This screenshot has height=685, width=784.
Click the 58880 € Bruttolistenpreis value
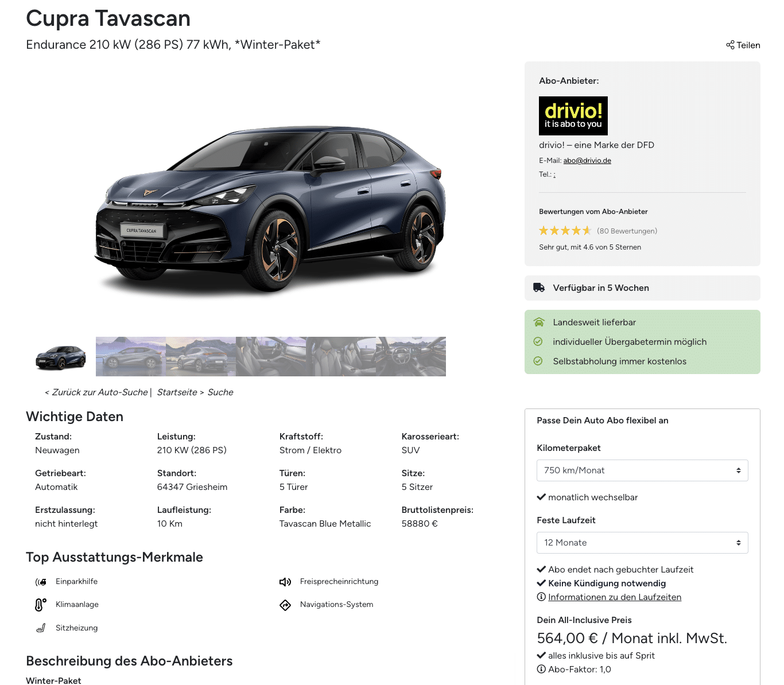[x=420, y=524]
